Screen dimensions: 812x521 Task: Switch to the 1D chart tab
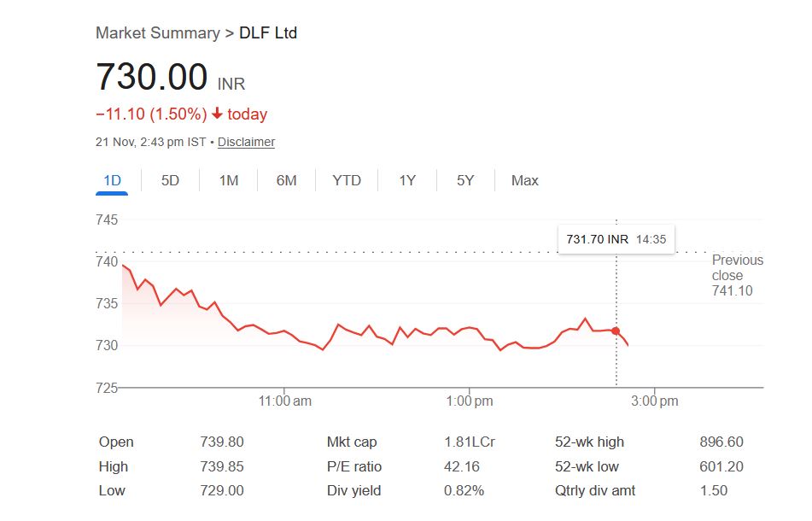pos(112,180)
